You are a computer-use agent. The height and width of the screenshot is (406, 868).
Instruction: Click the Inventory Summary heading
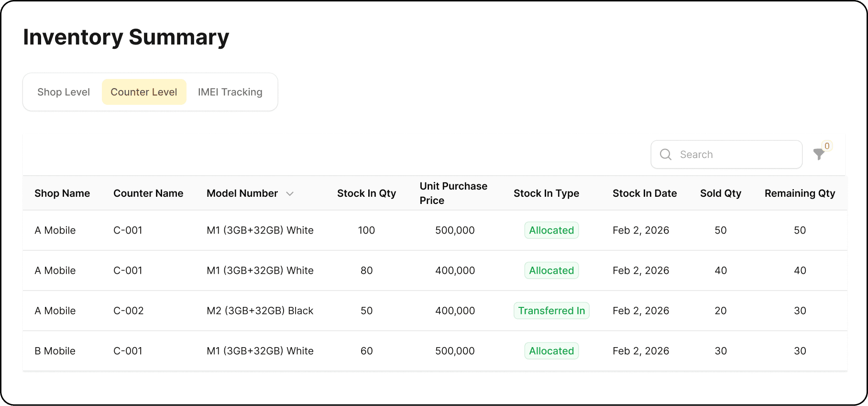pyautogui.click(x=126, y=37)
